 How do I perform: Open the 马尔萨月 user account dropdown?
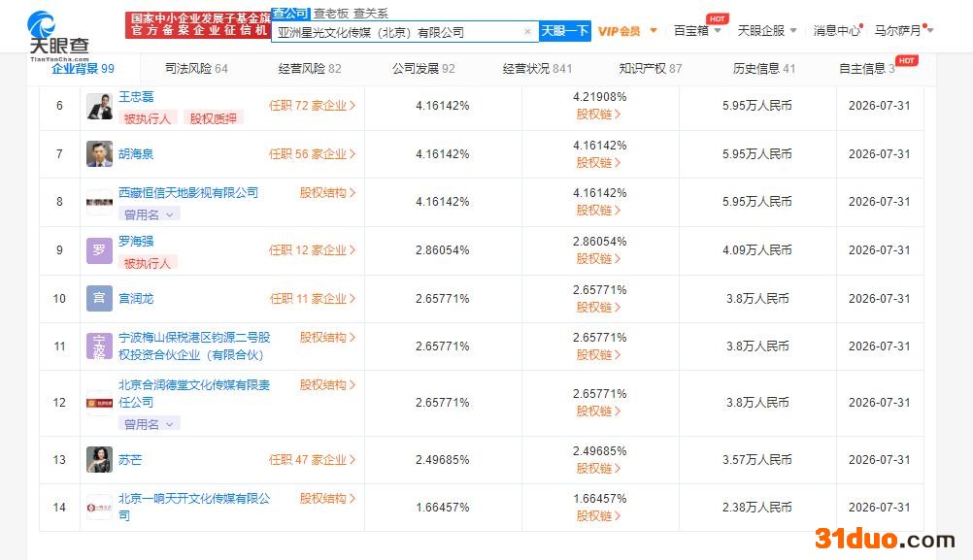(x=903, y=31)
